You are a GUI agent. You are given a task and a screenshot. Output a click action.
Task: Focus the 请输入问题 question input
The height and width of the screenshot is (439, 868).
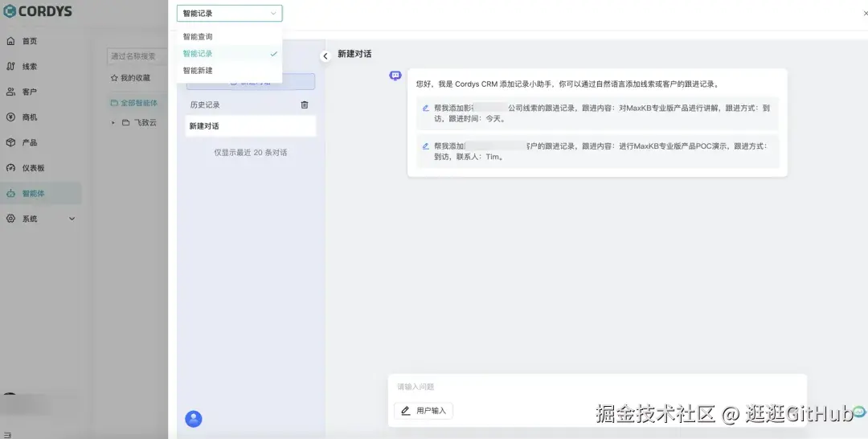click(x=596, y=387)
